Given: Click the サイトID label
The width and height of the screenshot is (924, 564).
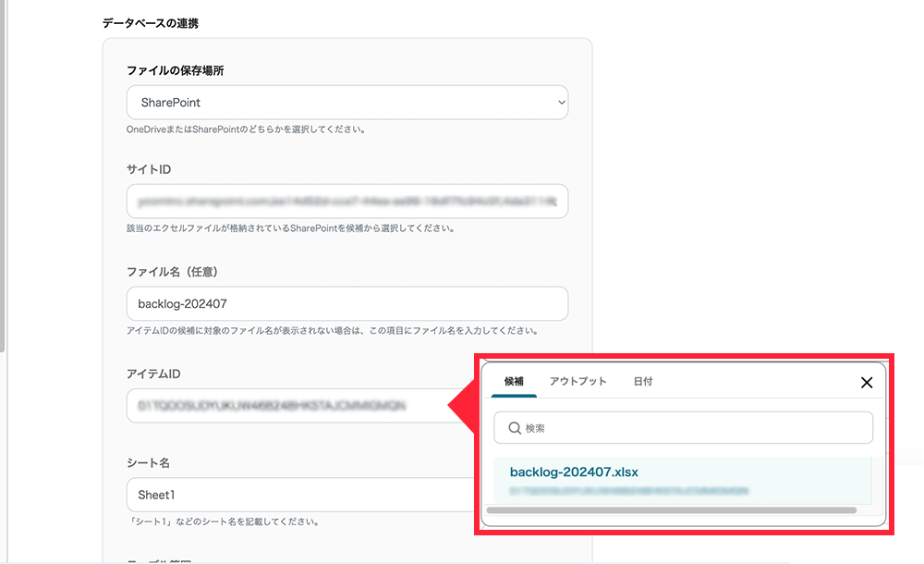Looking at the screenshot, I should click(149, 169).
